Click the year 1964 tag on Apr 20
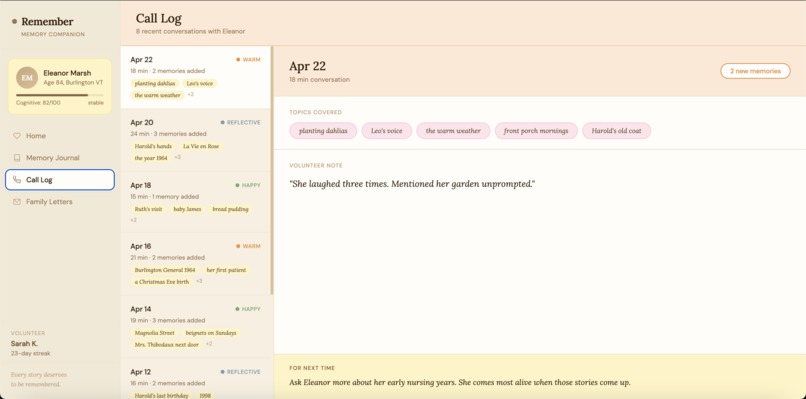Image resolution: width=806 pixels, height=399 pixels. pos(151,158)
